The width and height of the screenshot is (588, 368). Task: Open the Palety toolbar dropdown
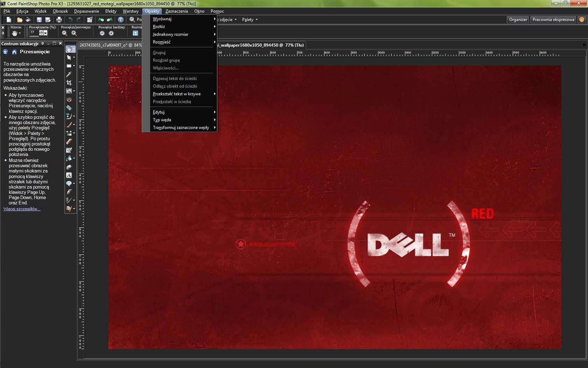coord(250,20)
